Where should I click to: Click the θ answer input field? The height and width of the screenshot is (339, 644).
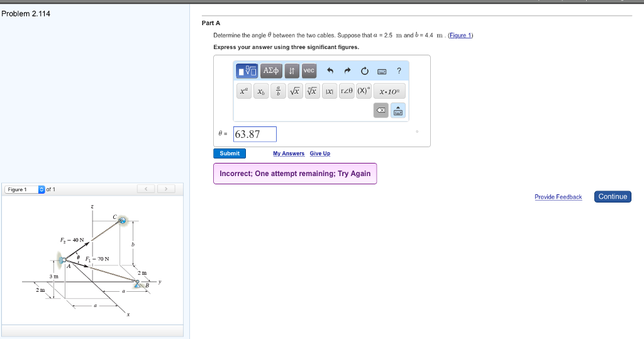coord(255,135)
